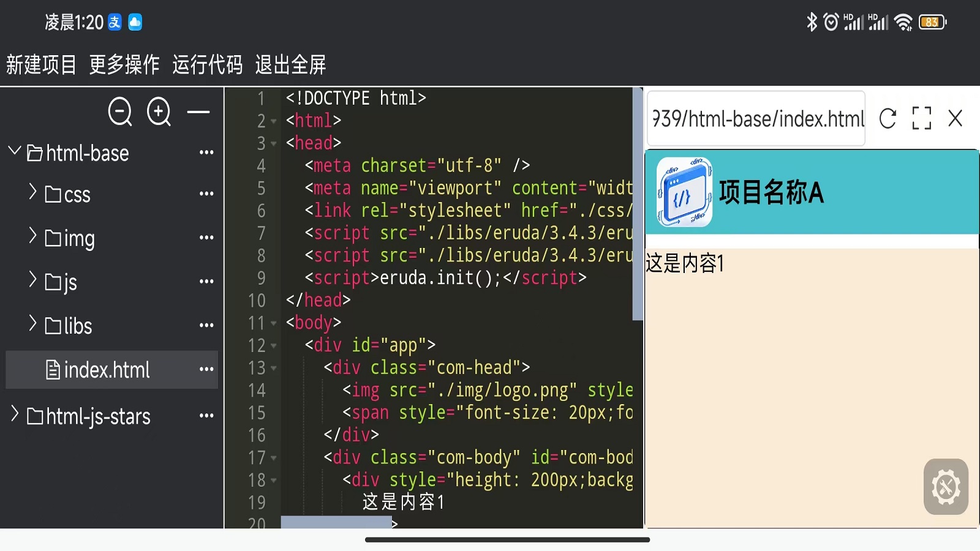This screenshot has width=980, height=551.
Task: Expand the img folder
Action: click(33, 236)
